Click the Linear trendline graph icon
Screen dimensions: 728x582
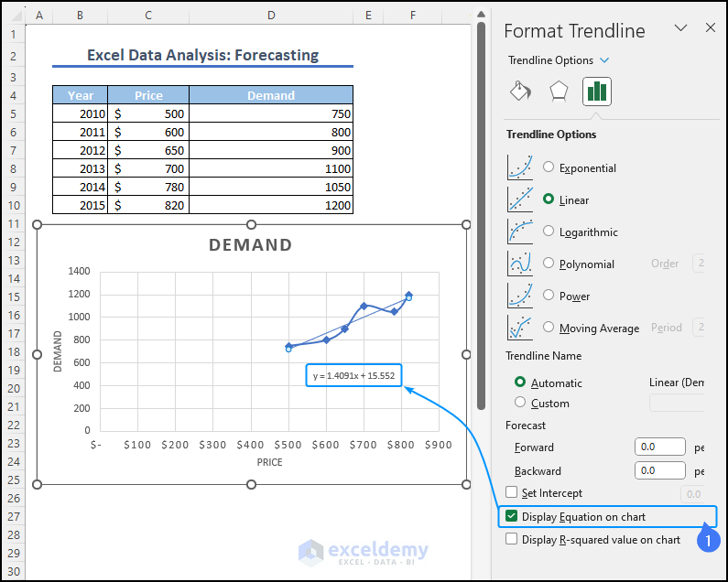pyautogui.click(x=520, y=199)
